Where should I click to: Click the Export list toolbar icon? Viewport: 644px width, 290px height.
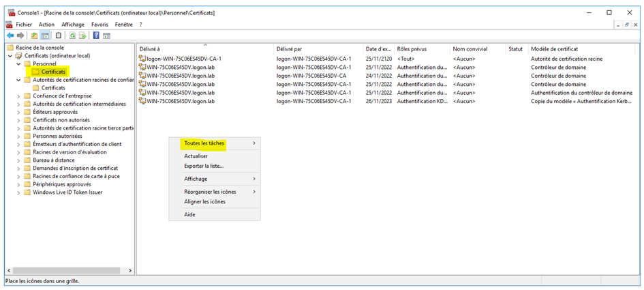click(82, 35)
